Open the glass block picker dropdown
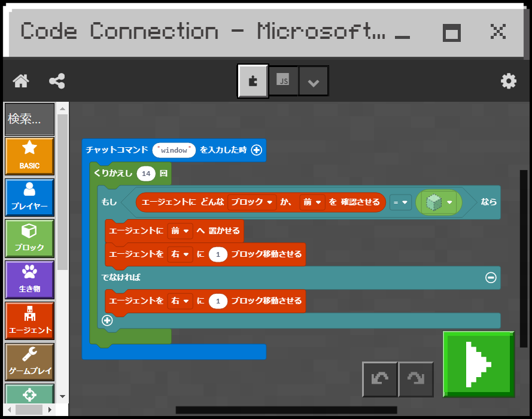This screenshot has width=532, height=419. [x=439, y=202]
